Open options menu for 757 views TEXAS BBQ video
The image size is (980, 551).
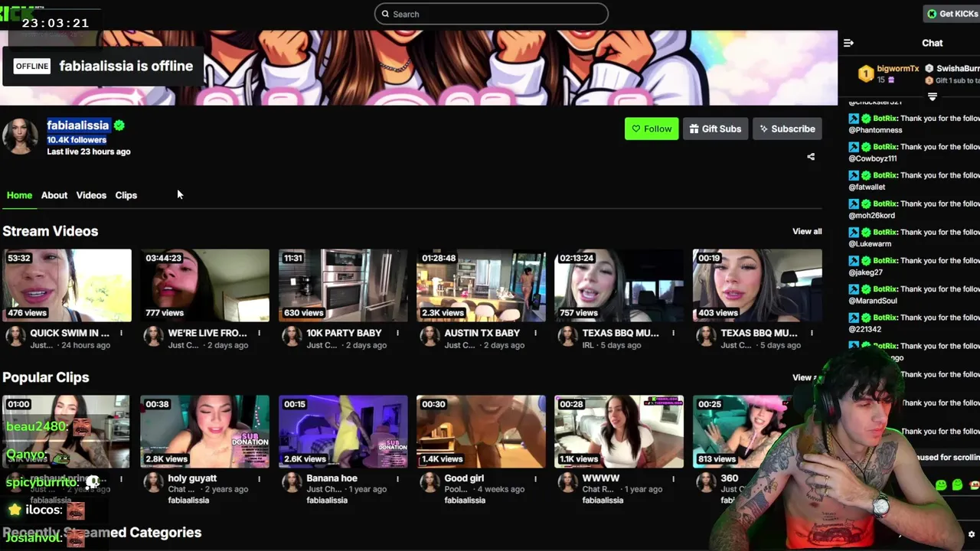[x=674, y=333]
